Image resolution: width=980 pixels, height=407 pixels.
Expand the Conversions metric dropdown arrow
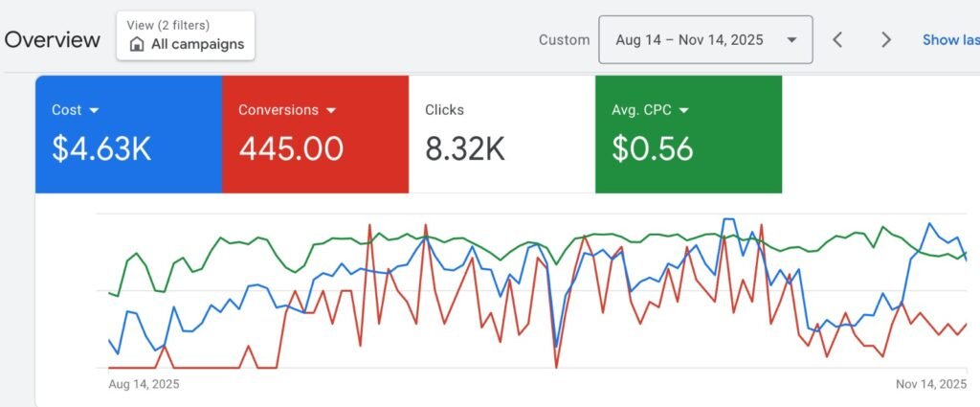pos(331,110)
